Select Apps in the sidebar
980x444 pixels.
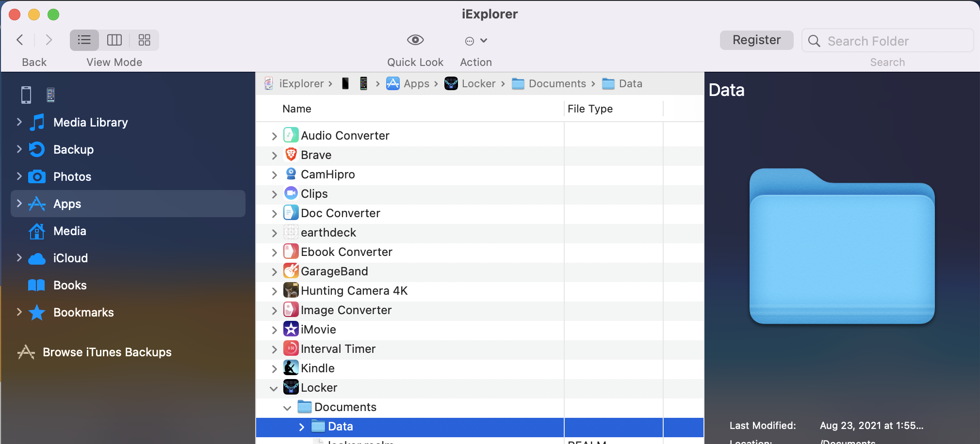pos(128,204)
